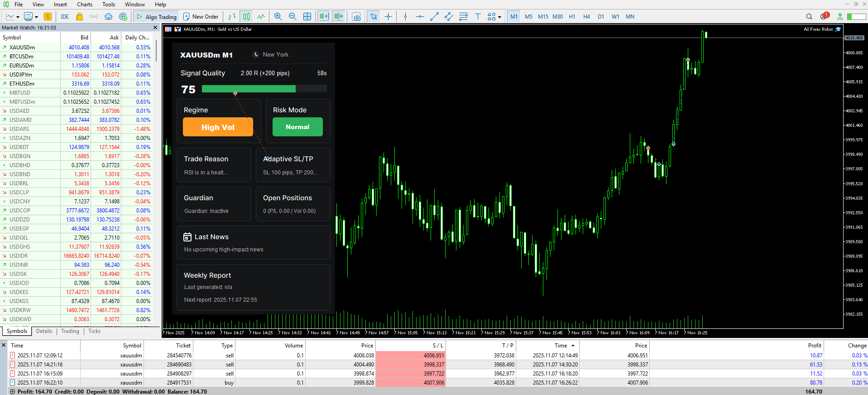Select the M1 timeframe
The height and width of the screenshot is (395, 868).
(514, 17)
